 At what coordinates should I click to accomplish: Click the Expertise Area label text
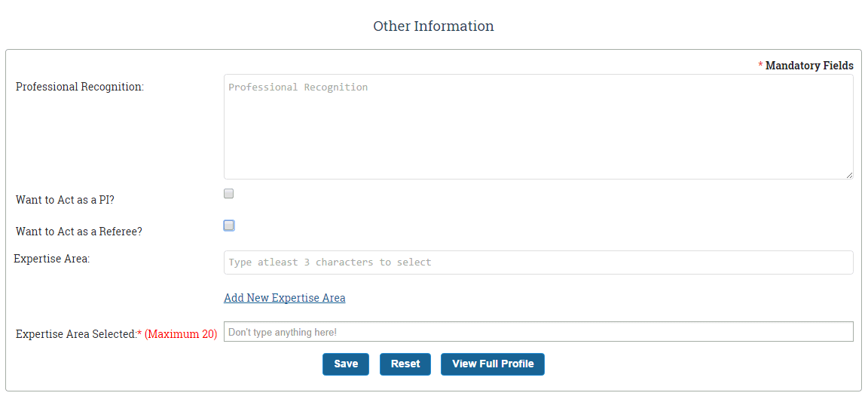51,259
